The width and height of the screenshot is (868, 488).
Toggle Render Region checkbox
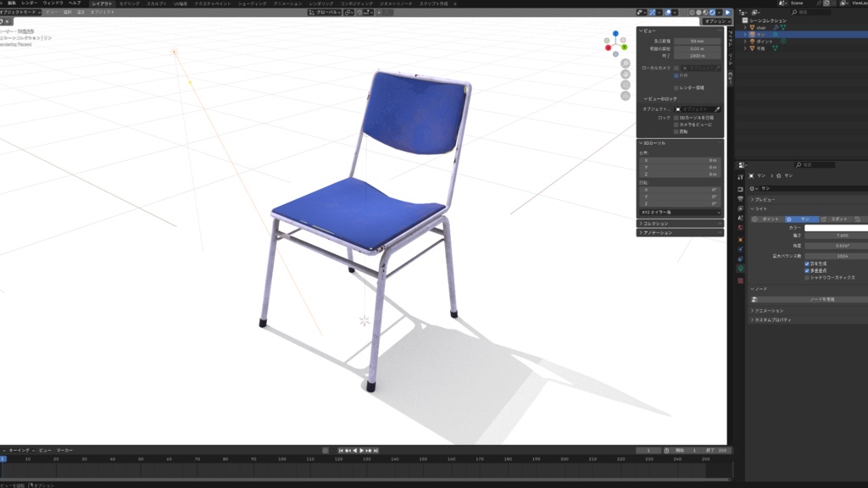(x=676, y=88)
